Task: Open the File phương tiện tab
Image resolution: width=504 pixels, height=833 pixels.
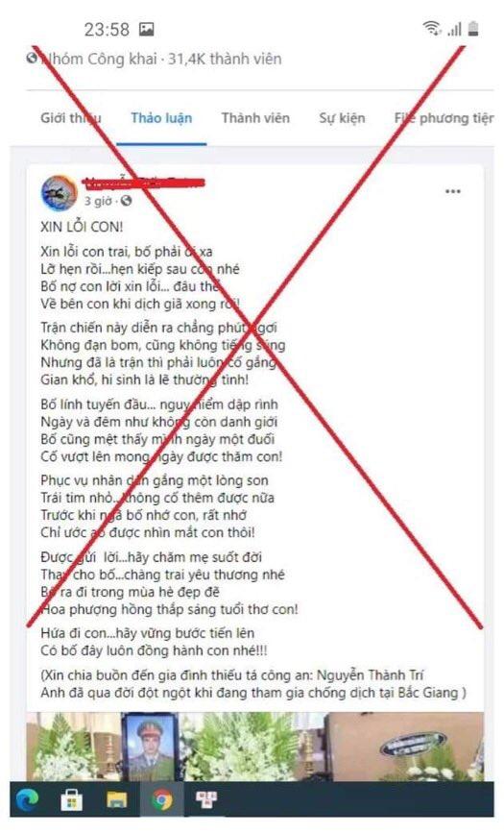Action: tap(444, 118)
